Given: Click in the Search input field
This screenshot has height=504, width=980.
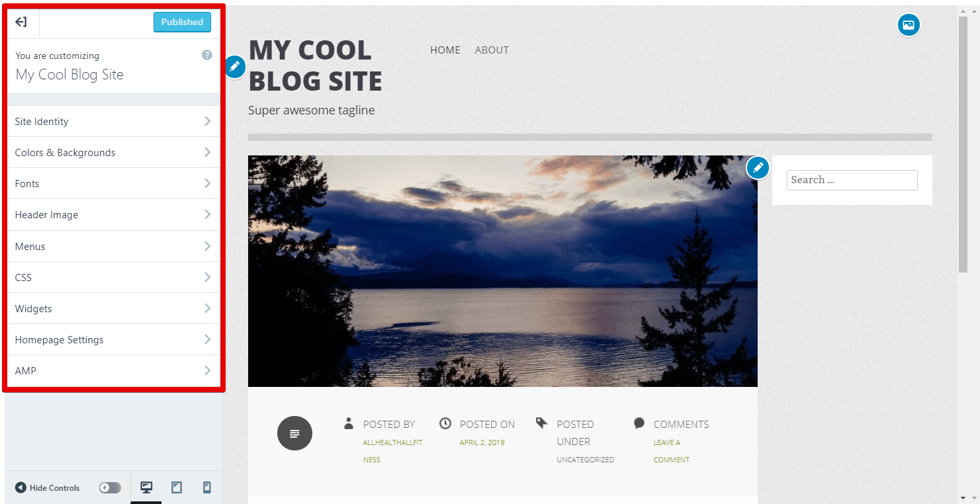Looking at the screenshot, I should pos(852,180).
